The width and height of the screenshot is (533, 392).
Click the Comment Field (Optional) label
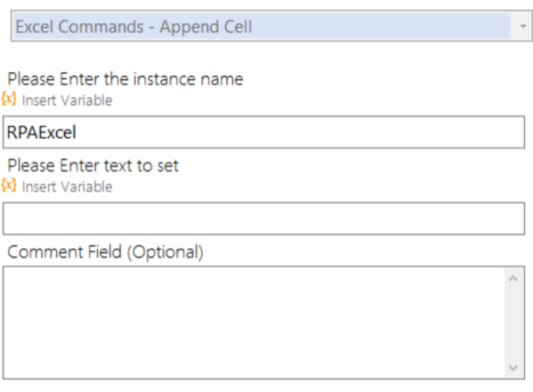105,252
